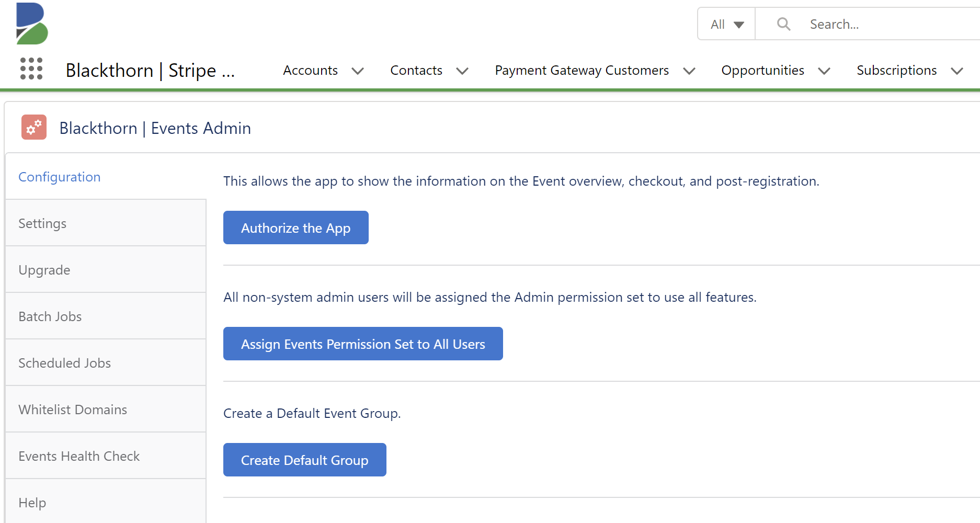Click the text about non-system admin users

coord(490,297)
